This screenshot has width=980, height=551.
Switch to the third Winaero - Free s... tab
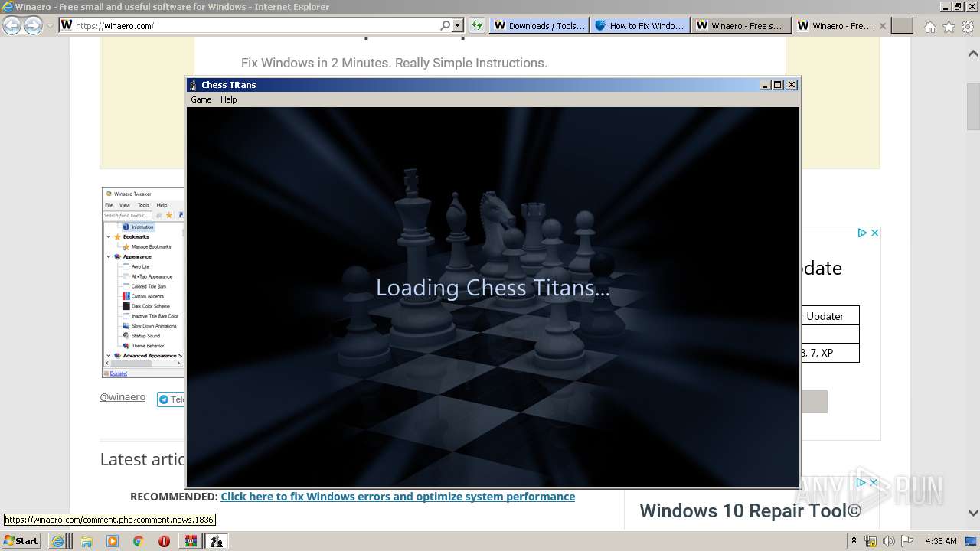(740, 25)
